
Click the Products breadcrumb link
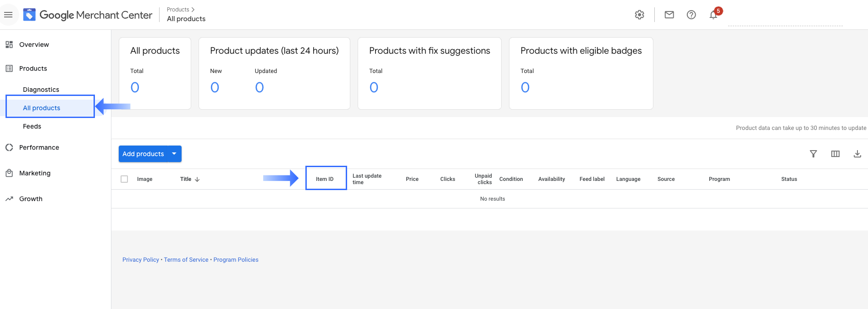click(x=178, y=10)
